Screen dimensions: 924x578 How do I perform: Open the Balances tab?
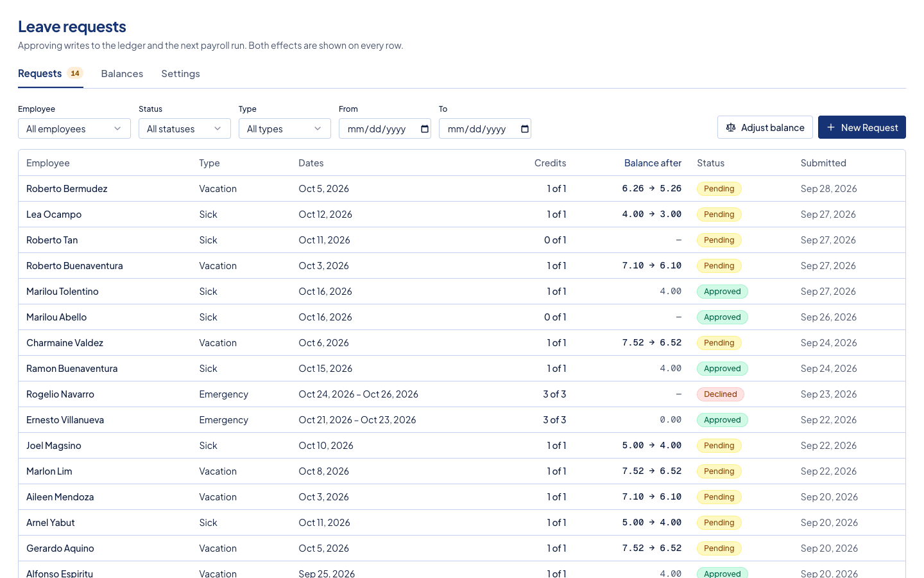point(122,74)
